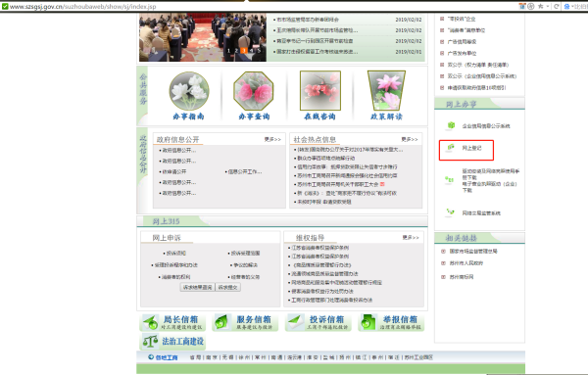Image resolution: width=588 pixels, height=375 pixels.
Task: Click the conference photo in the slideshow
Action: (x=203, y=37)
